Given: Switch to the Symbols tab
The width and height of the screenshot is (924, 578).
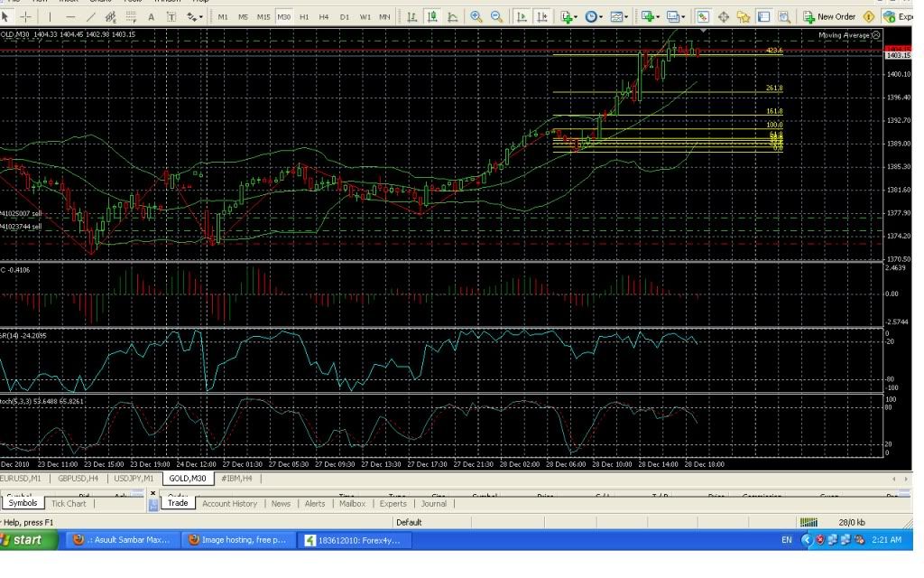Looking at the screenshot, I should click(23, 503).
